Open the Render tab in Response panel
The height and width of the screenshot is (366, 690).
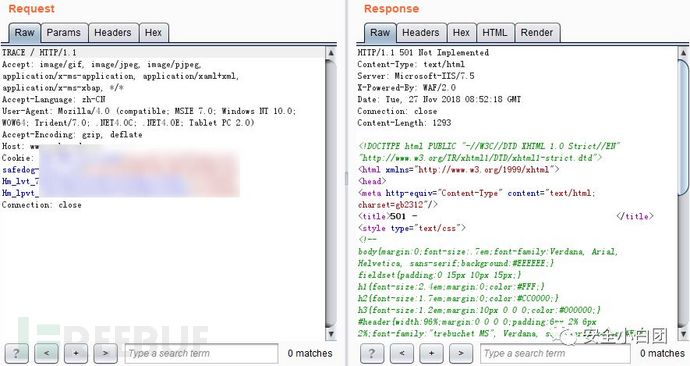537,33
